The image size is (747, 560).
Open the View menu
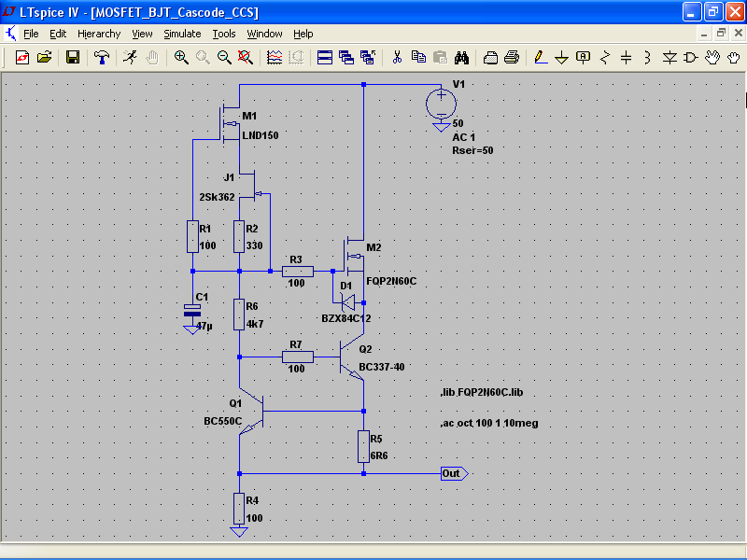pos(142,34)
